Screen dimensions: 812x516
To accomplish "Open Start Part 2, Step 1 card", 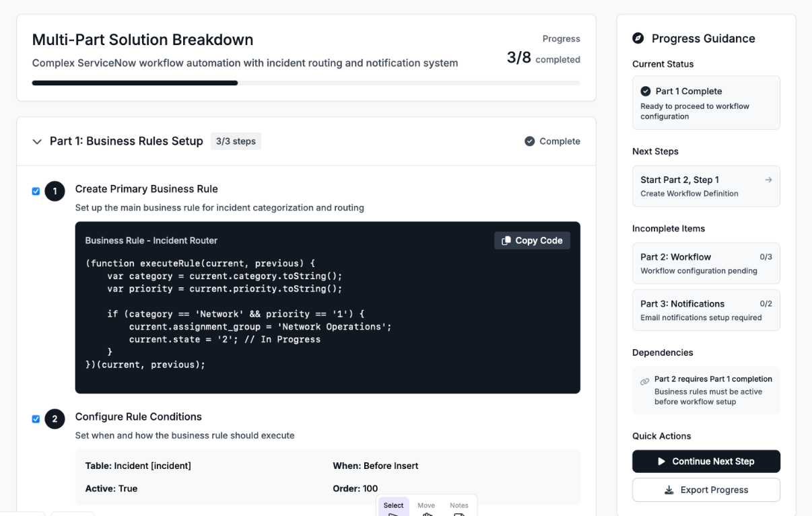I will pyautogui.click(x=706, y=186).
